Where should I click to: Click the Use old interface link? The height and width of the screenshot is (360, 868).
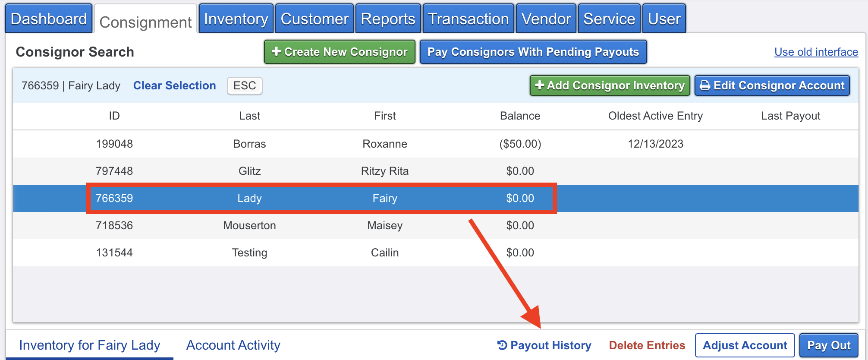click(x=816, y=52)
